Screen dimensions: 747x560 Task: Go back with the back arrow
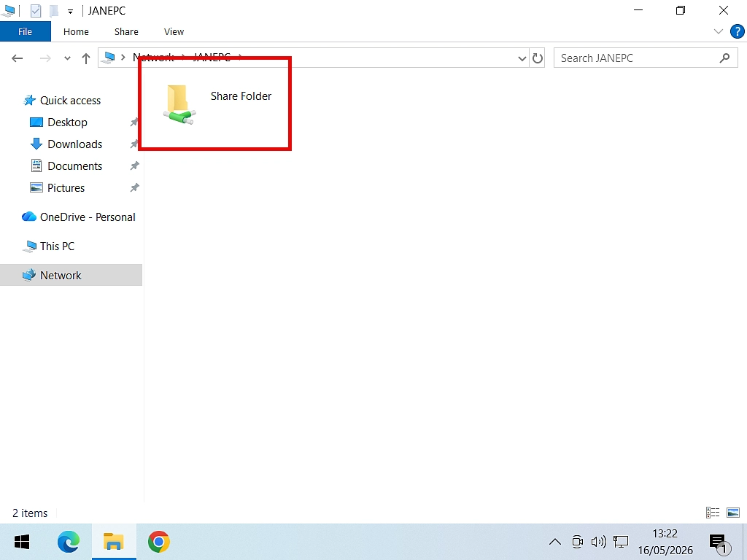click(x=18, y=58)
